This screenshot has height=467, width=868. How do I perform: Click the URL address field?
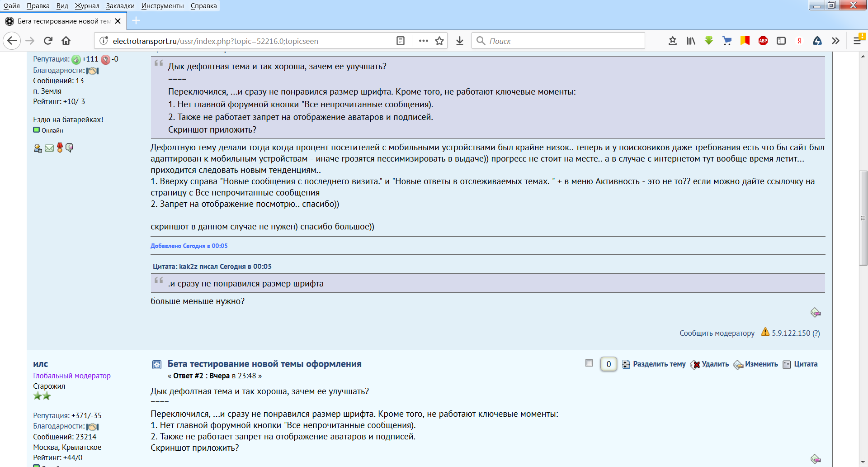tap(251, 41)
